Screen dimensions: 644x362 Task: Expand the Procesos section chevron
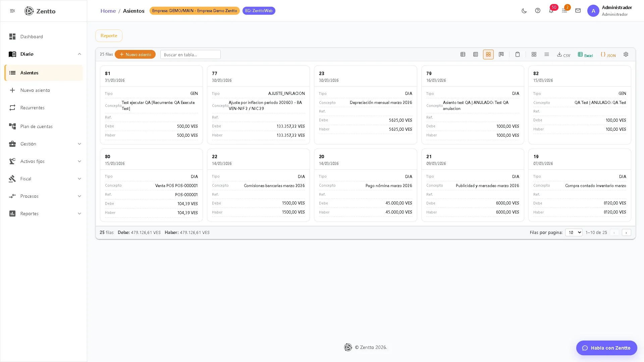pyautogui.click(x=79, y=196)
